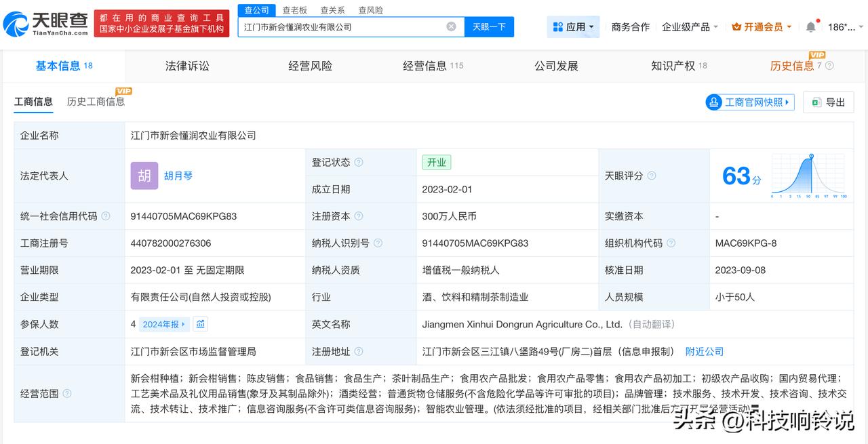
Task: Click the approval date 2023-09-08
Action: point(741,270)
